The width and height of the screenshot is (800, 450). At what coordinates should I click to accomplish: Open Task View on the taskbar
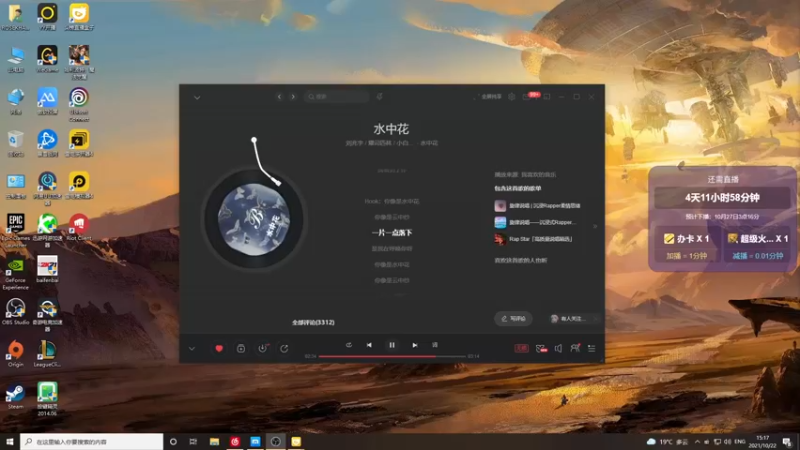[x=193, y=441]
